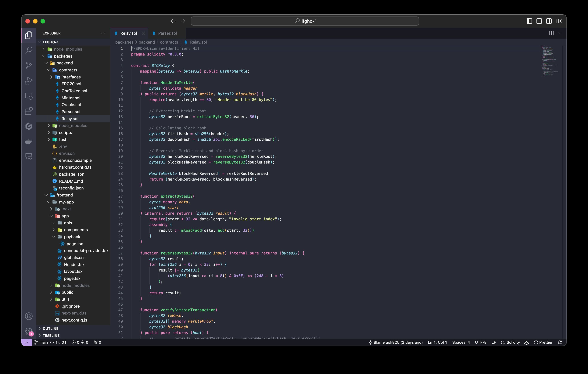Collapse the LFGHO-1 root folder
This screenshot has width=588, height=374.
coord(73,42)
